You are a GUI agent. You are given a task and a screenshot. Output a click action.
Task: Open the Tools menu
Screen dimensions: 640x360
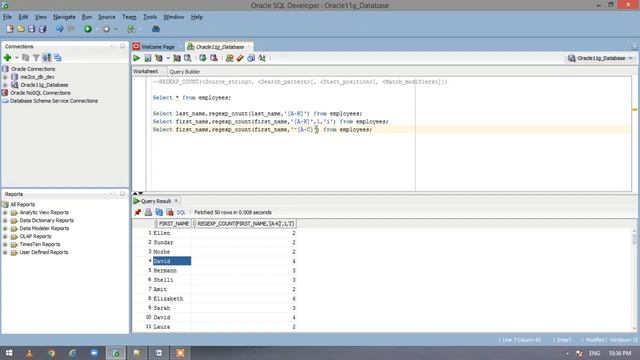(150, 17)
